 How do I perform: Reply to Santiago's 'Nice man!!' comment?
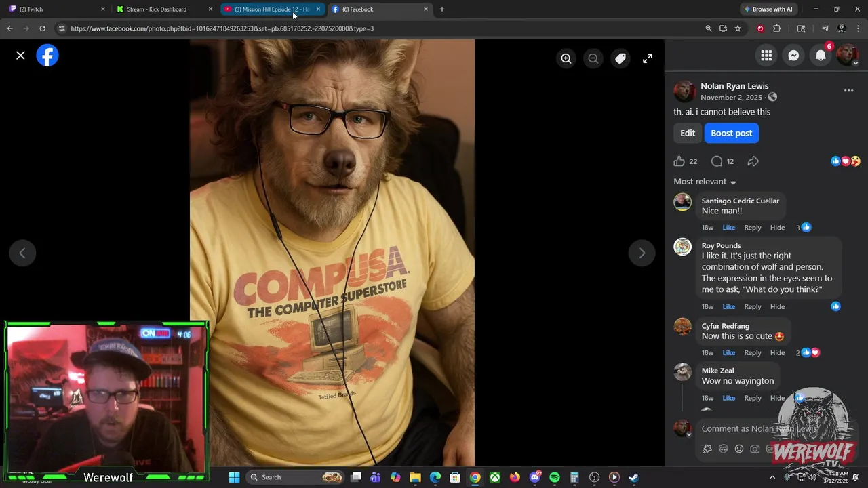tap(753, 228)
